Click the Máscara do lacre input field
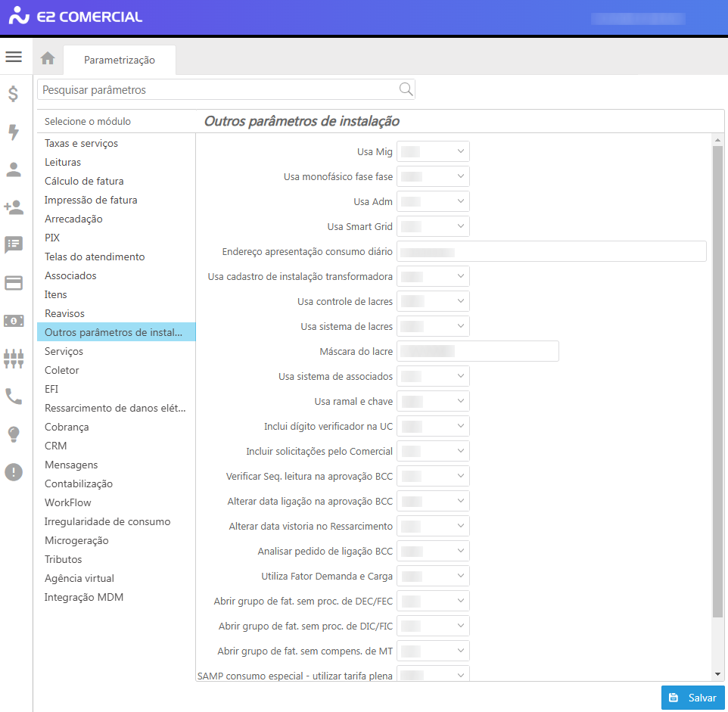The height and width of the screenshot is (712, 728). 478,351
